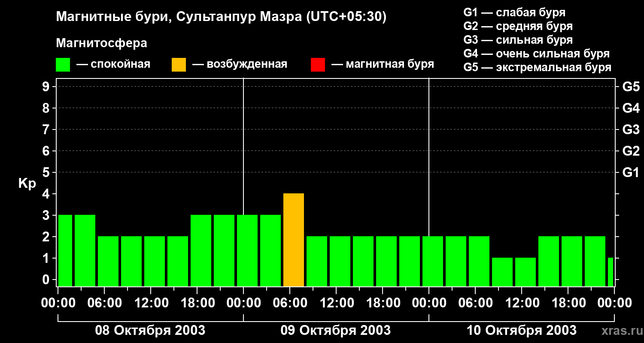Screen dimensions: 644x343
Task: Click the red 'магнитная буря' legend swatch
Action: tap(318, 65)
